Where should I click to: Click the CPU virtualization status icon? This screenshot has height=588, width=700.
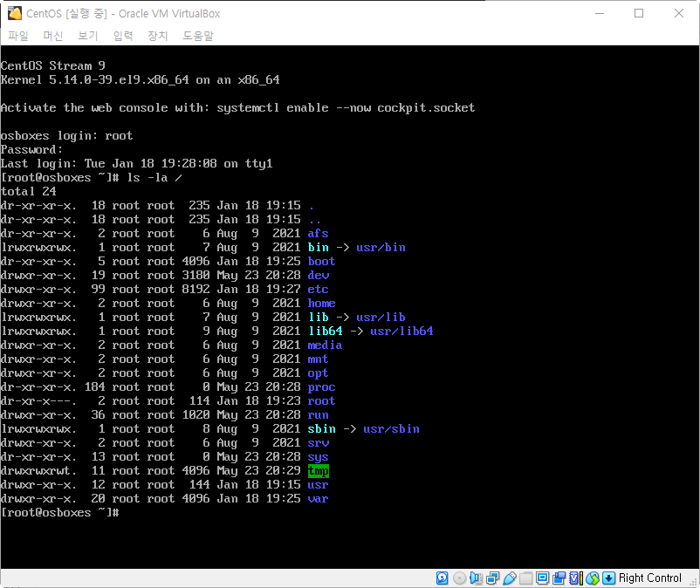(x=576, y=578)
